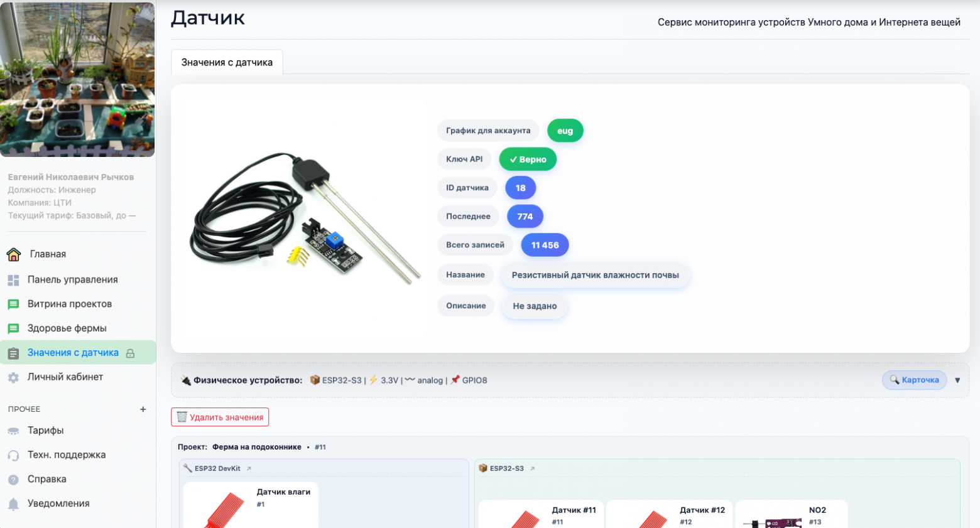Viewport: 980px width, 528px height.
Task: Click the Ключ API label
Action: click(x=464, y=159)
